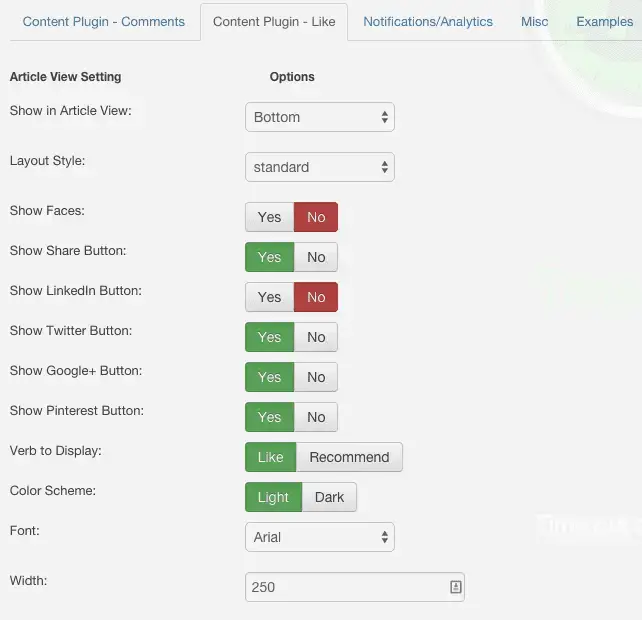Viewport: 642px width, 620px height.
Task: Select Light color scheme
Action: [x=274, y=497]
